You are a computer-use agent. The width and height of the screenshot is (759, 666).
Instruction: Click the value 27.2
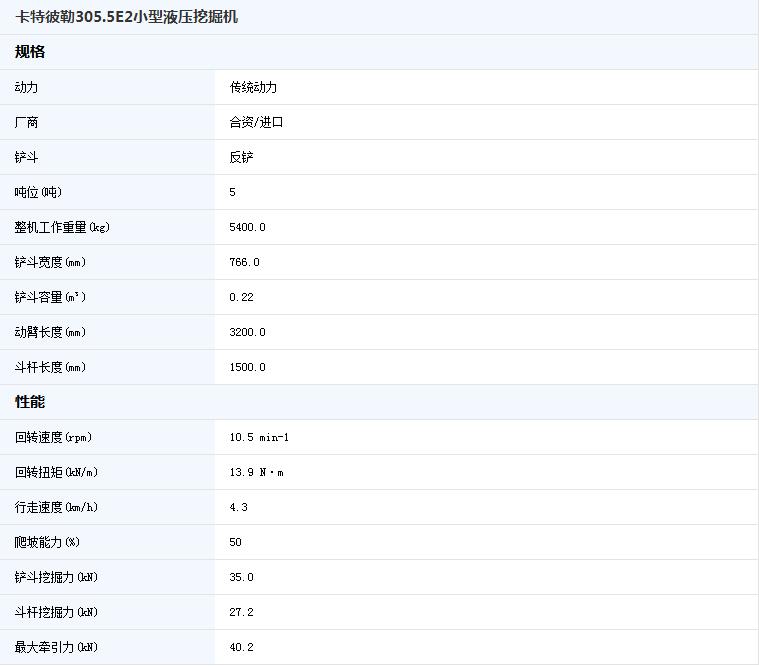(x=242, y=612)
